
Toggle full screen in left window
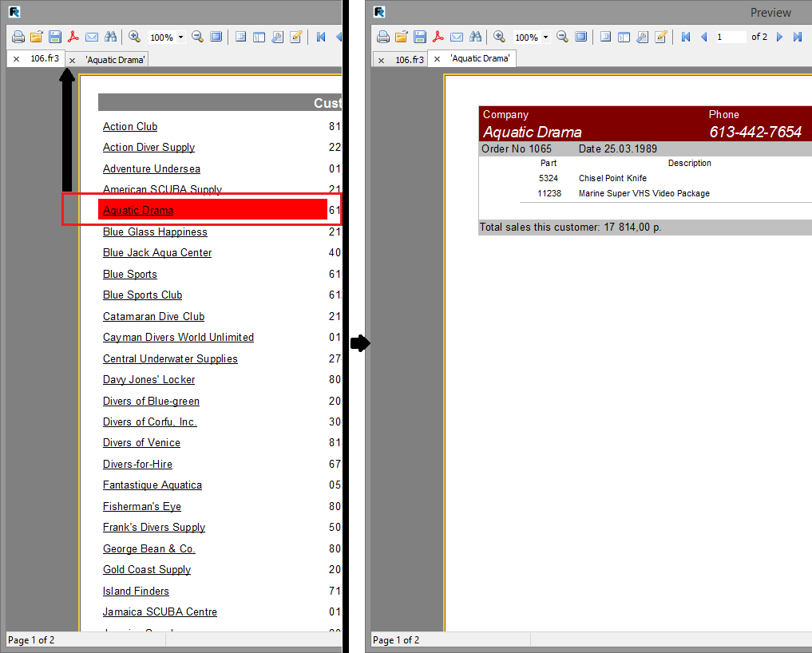[x=216, y=37]
